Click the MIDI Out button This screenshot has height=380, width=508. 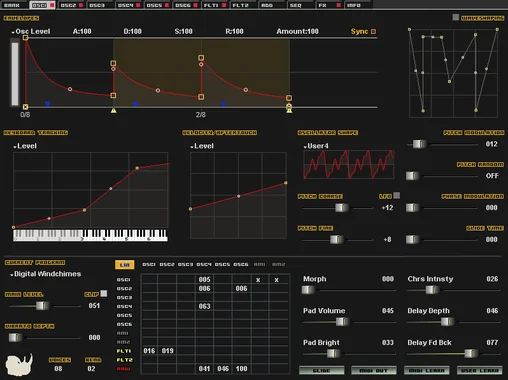[374, 370]
